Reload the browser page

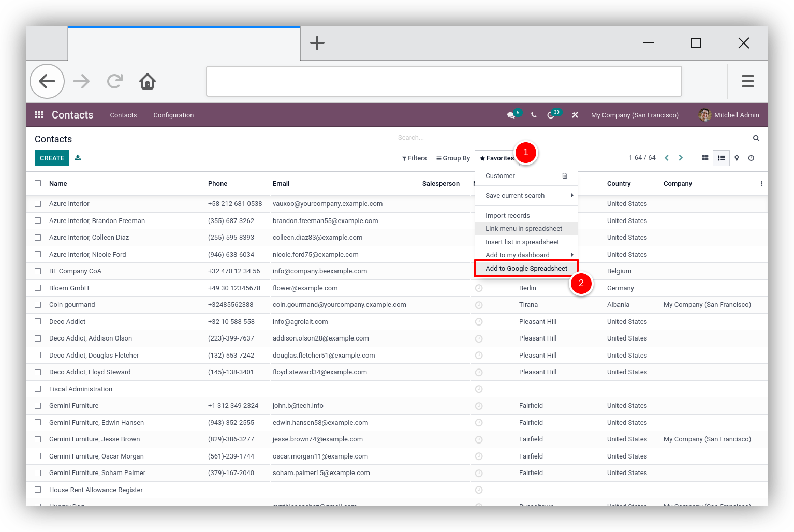tap(115, 81)
